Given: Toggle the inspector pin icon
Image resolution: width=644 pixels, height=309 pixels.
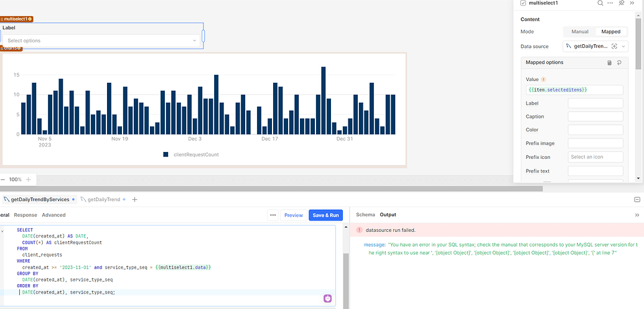Looking at the screenshot, I should click(x=622, y=3).
